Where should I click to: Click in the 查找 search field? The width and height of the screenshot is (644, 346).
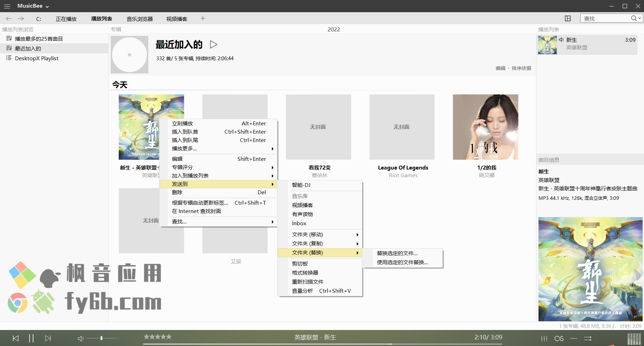606,18
